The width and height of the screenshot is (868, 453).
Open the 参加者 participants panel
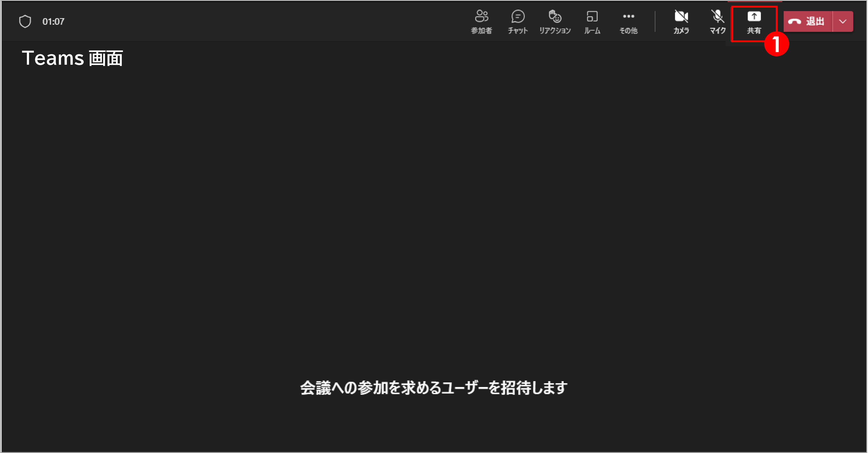(482, 22)
